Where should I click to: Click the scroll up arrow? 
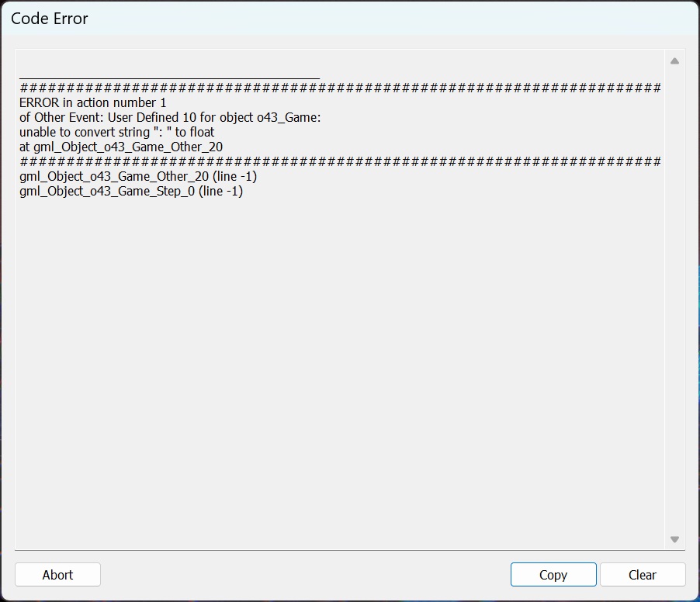pos(674,61)
